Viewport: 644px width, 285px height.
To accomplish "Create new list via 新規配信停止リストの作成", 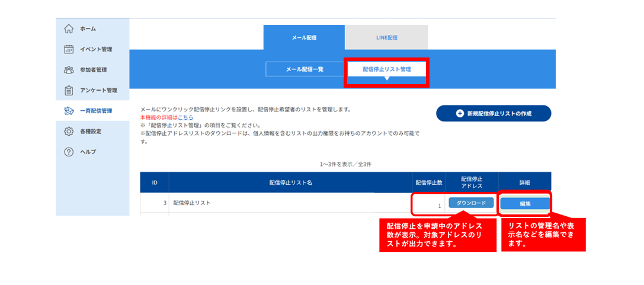I will tap(494, 114).
